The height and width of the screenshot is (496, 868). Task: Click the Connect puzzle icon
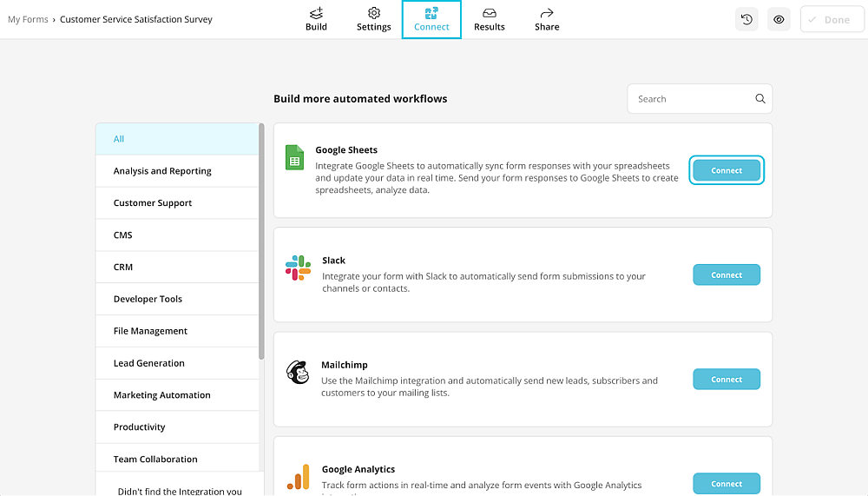point(431,13)
